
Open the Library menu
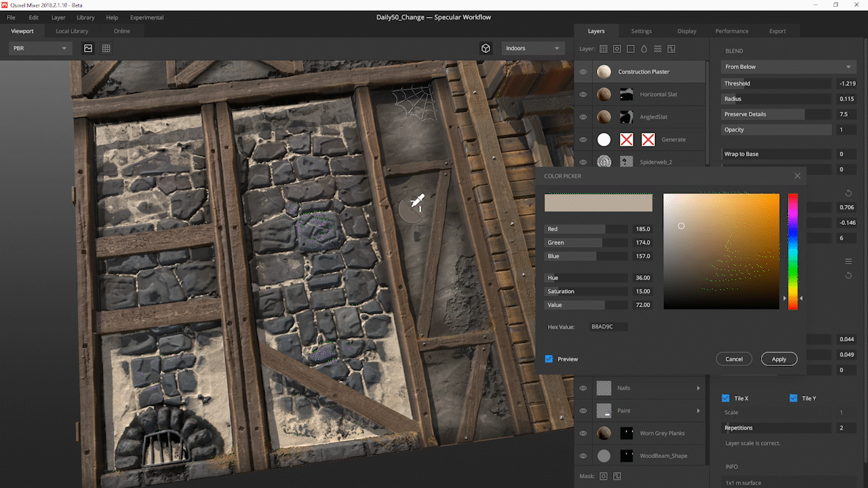[x=85, y=18]
